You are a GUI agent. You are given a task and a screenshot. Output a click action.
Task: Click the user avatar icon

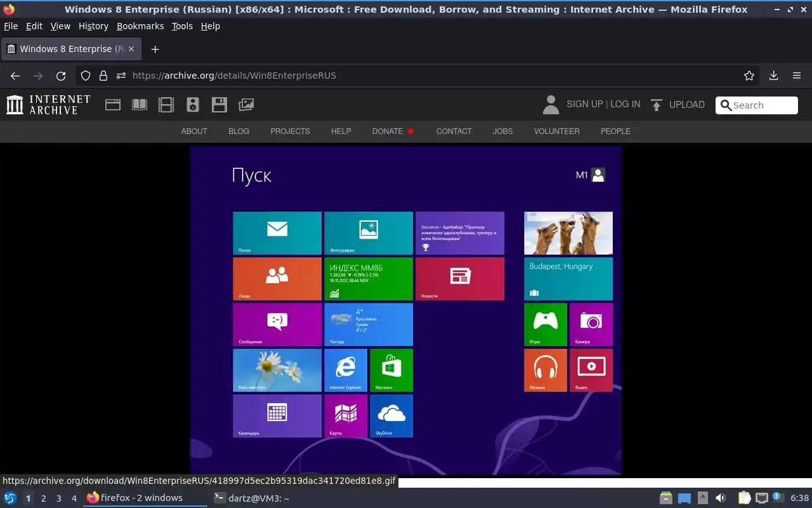(x=551, y=105)
